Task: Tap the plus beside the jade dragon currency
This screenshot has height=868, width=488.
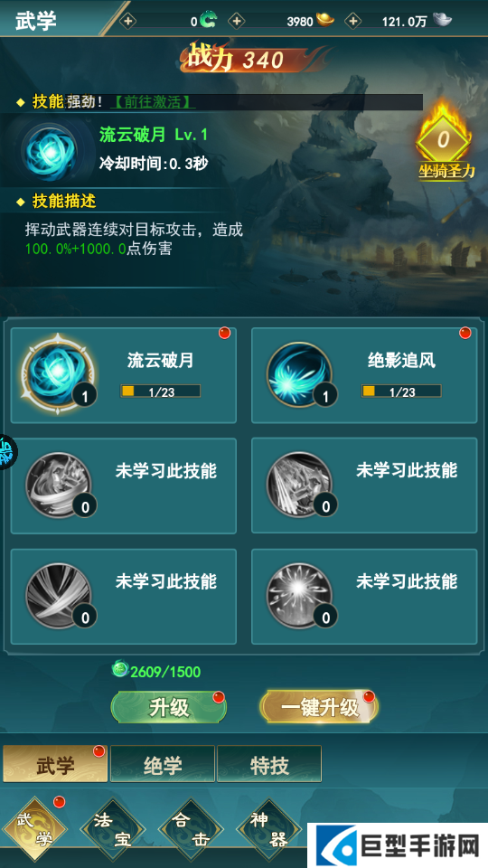Action: [x=127, y=21]
